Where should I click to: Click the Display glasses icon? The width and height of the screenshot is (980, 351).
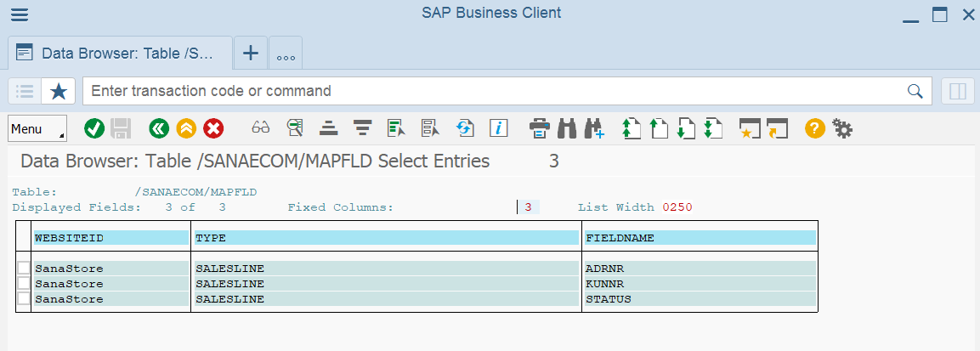click(261, 128)
